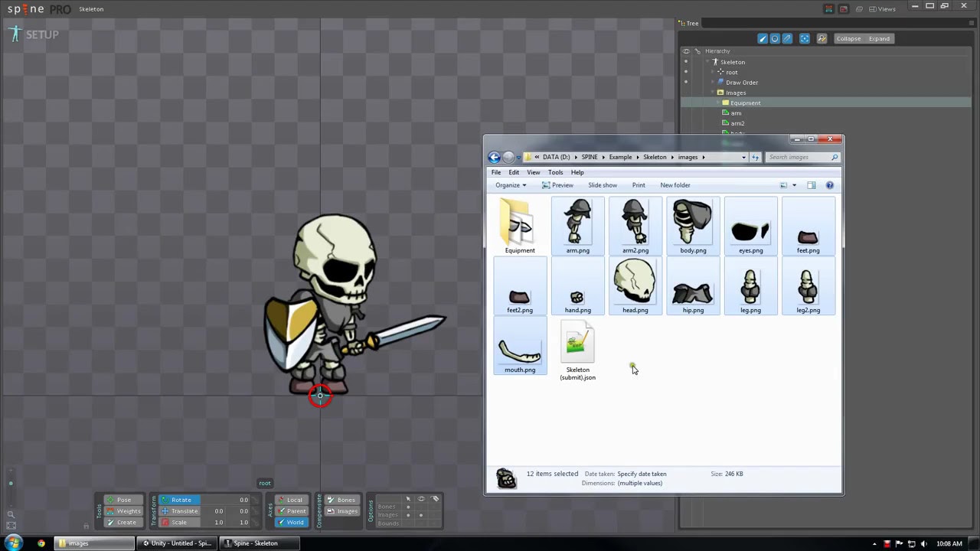
Task: Activate the Scale transform tool
Action: (180, 523)
